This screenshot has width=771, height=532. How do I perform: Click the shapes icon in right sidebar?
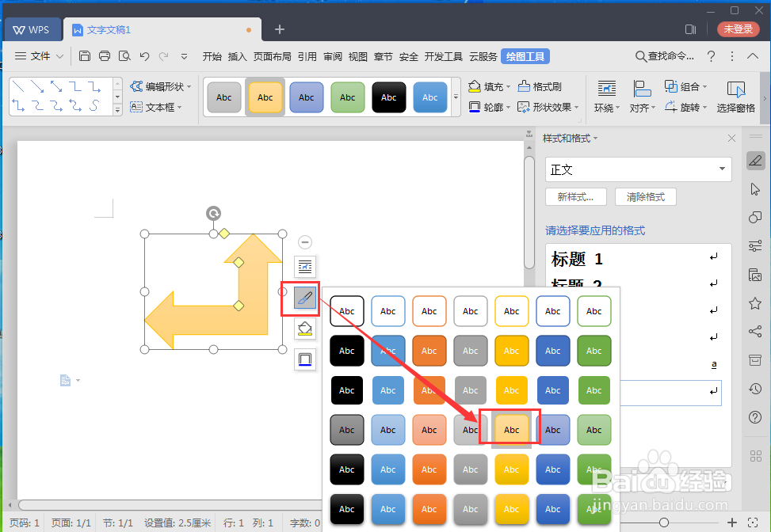point(755,217)
